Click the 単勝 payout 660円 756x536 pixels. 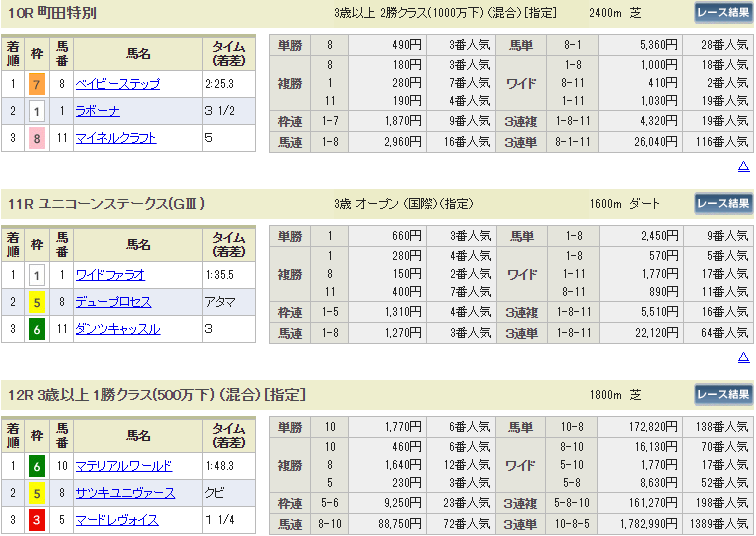(407, 236)
